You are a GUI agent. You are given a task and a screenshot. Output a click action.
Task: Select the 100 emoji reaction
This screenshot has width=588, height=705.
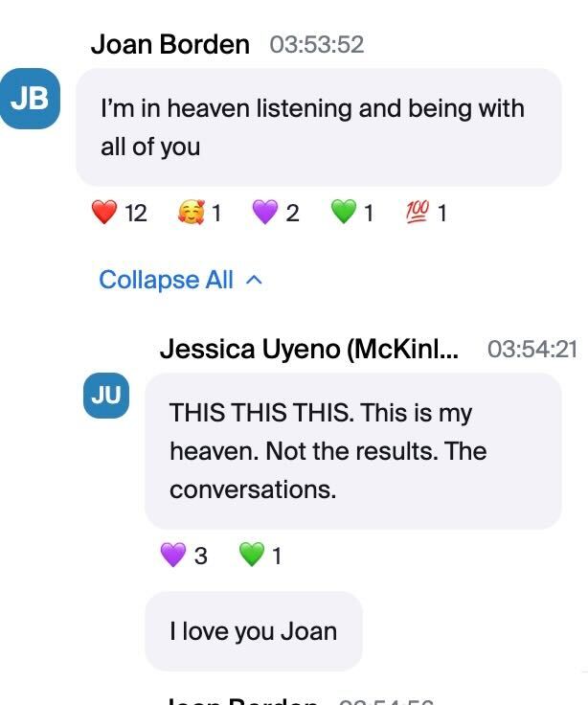point(427,213)
